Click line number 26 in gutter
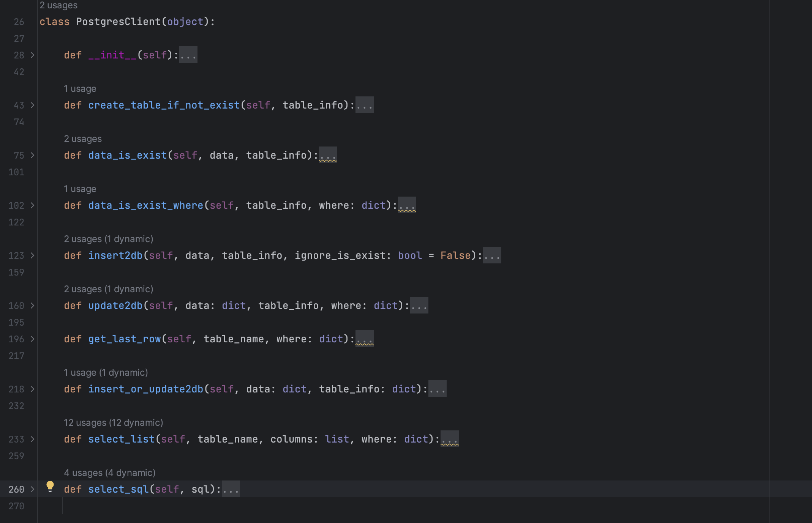Image resolution: width=812 pixels, height=523 pixels. [19, 22]
